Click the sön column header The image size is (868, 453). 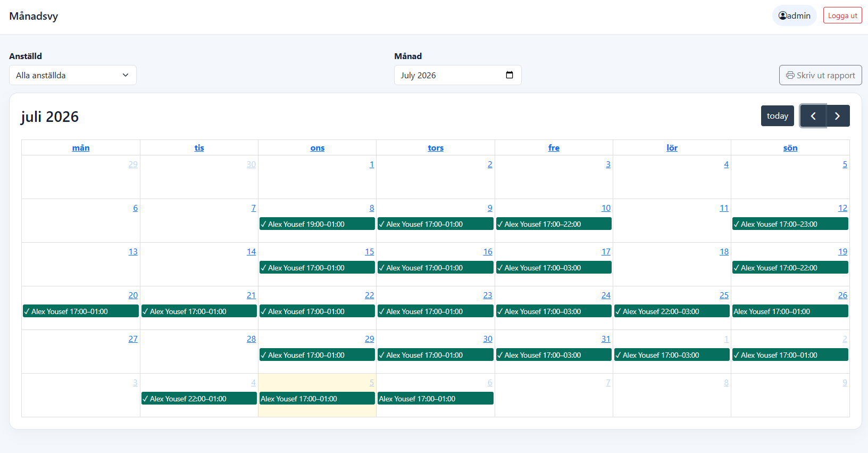(x=790, y=148)
